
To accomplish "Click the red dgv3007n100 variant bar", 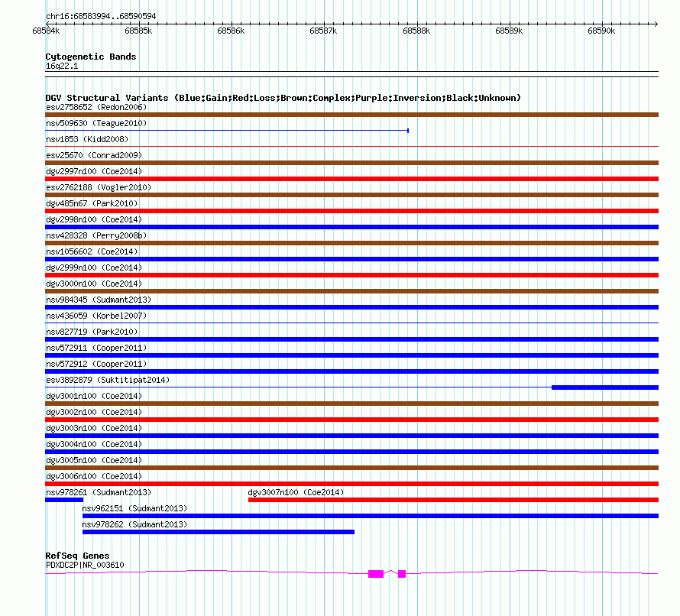I will (453, 500).
